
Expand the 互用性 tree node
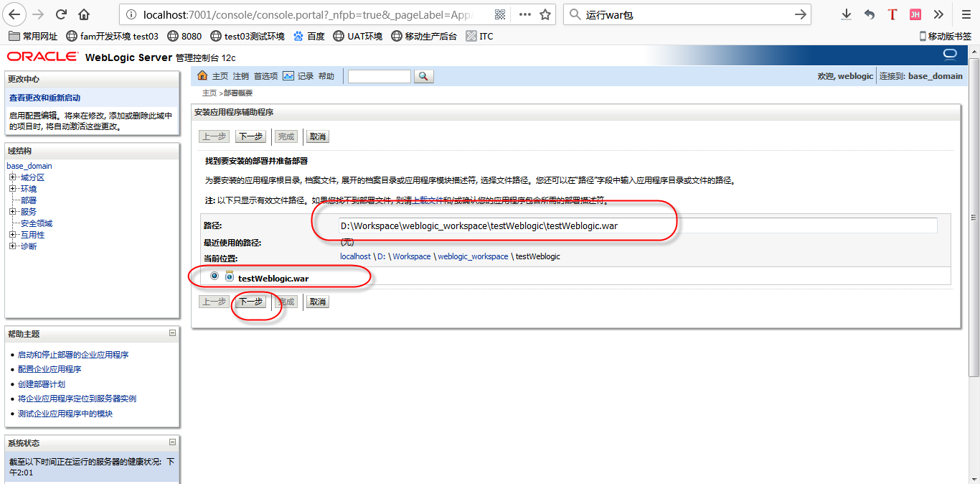click(x=12, y=235)
